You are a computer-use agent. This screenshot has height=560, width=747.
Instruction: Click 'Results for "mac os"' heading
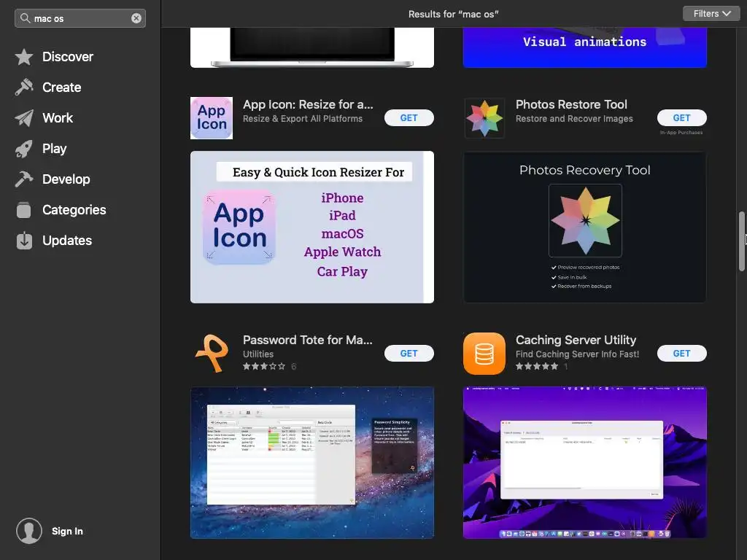(454, 15)
